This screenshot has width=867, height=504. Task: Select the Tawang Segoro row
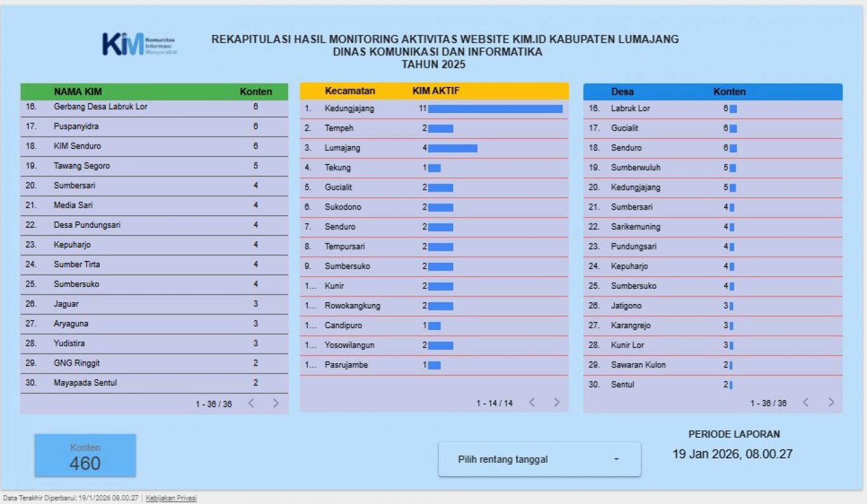point(82,166)
